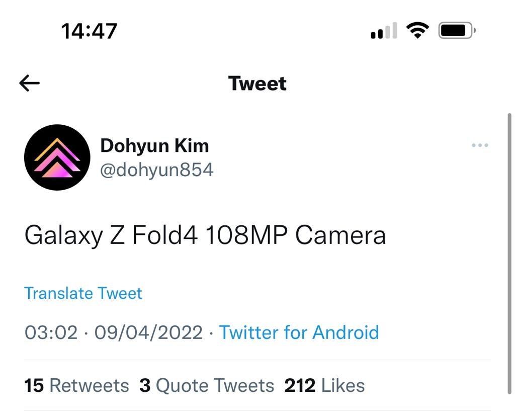Open Twitter for Android source link
The image size is (515, 420).
[299, 332]
